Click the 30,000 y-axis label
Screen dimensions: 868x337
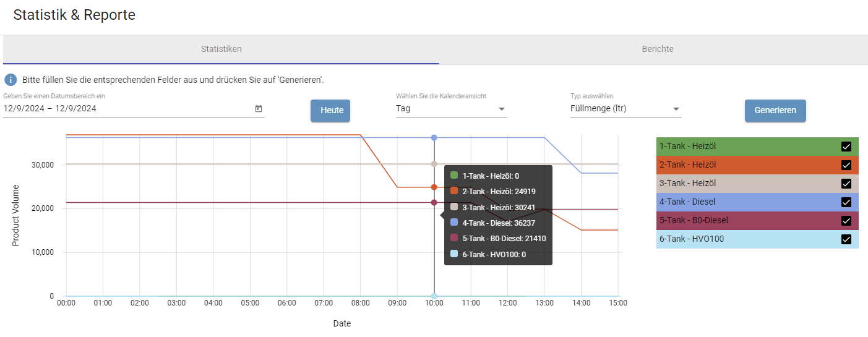pos(43,165)
